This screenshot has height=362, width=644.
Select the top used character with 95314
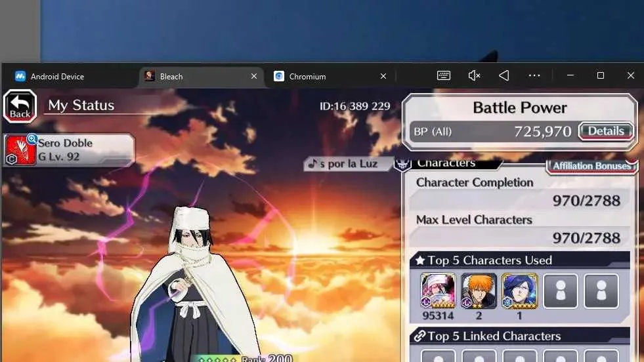438,291
